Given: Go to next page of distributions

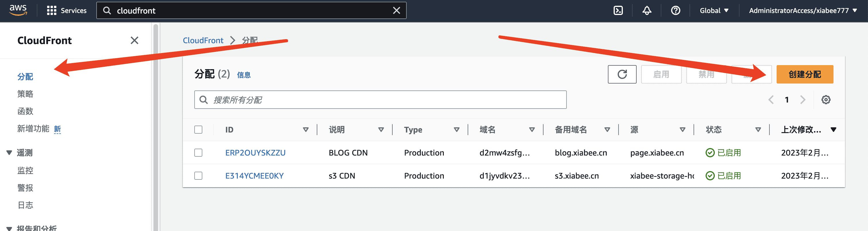Looking at the screenshot, I should coord(803,100).
